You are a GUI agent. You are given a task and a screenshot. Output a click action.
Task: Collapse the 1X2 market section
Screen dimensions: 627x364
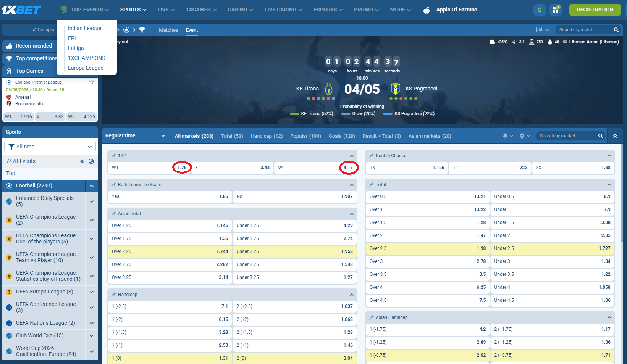click(351, 156)
